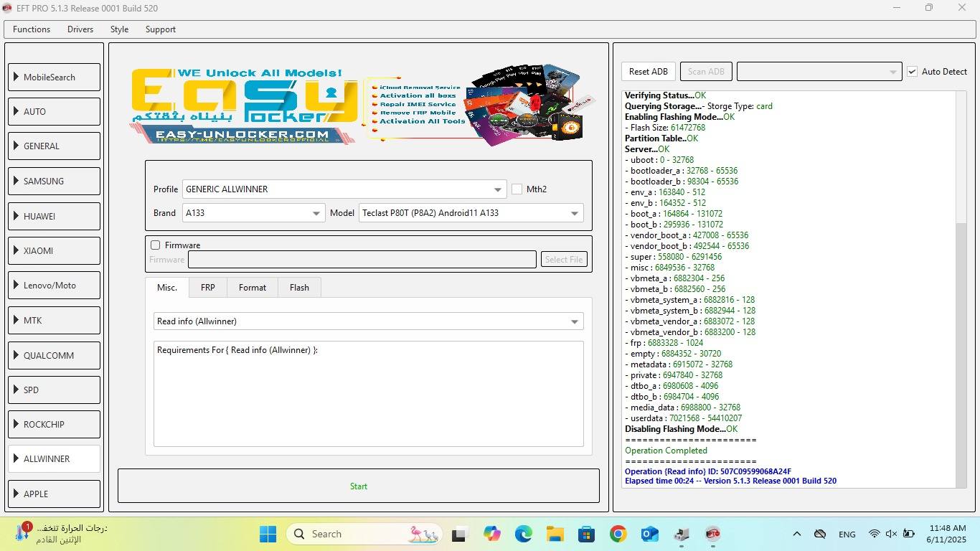The height and width of the screenshot is (551, 980).
Task: Tick the Firmware checkbox
Action: tap(155, 245)
